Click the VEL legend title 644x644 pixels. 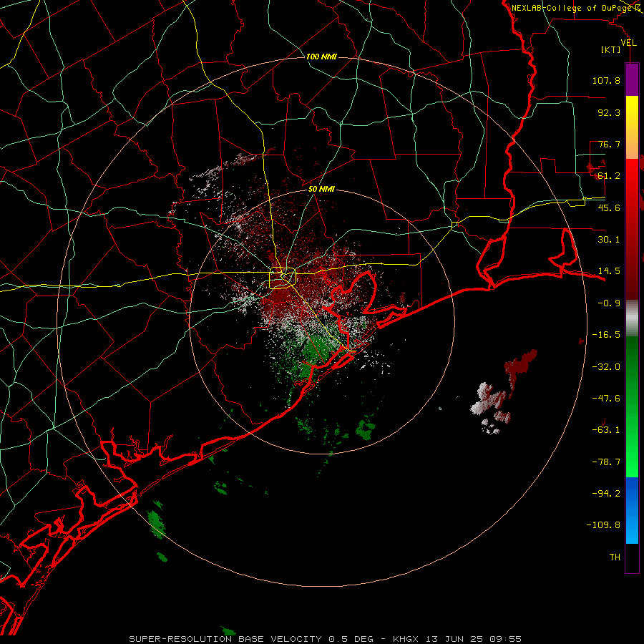628,43
